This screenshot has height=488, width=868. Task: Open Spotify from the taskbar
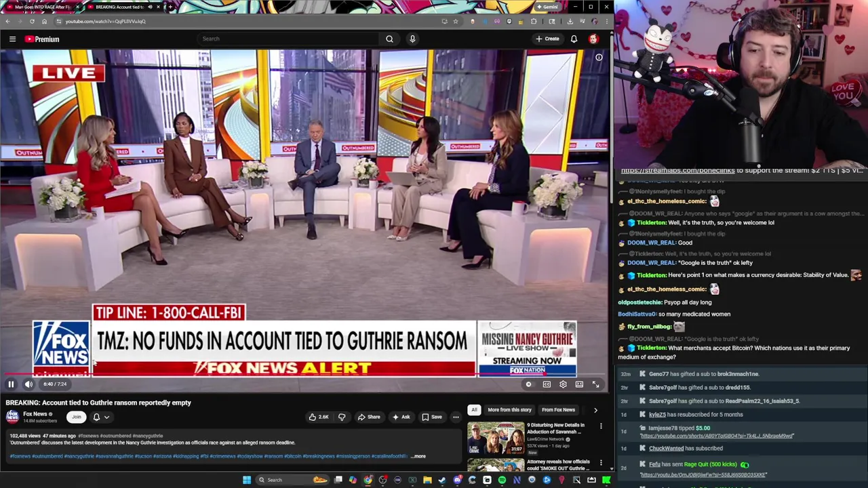502,480
